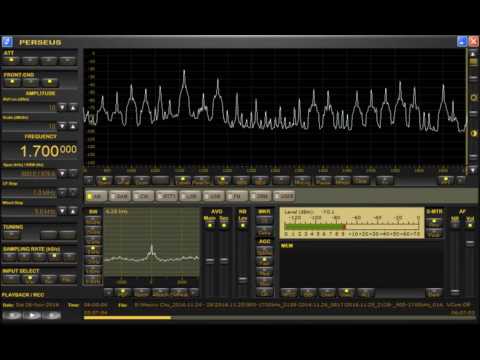480x360 pixels.
Task: Toggle the unlit middle FRONT END button
Action: click(31, 82)
